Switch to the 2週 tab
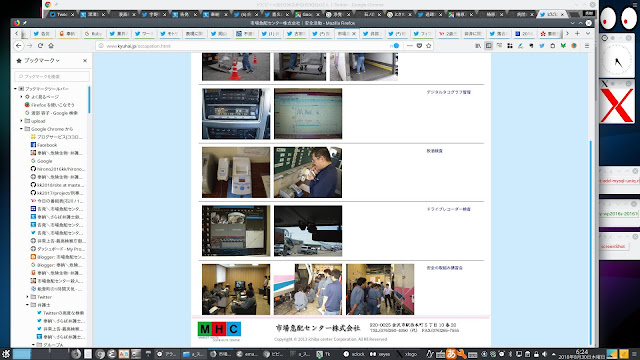640x360 pixels. (448, 34)
